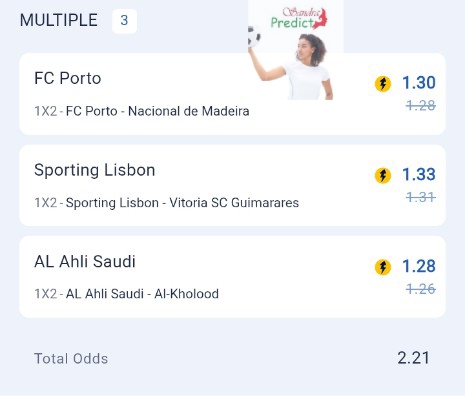Open the FC Porto - Nacional de Madeira match
Image resolution: width=465 pixels, height=396 pixels.
click(158, 111)
